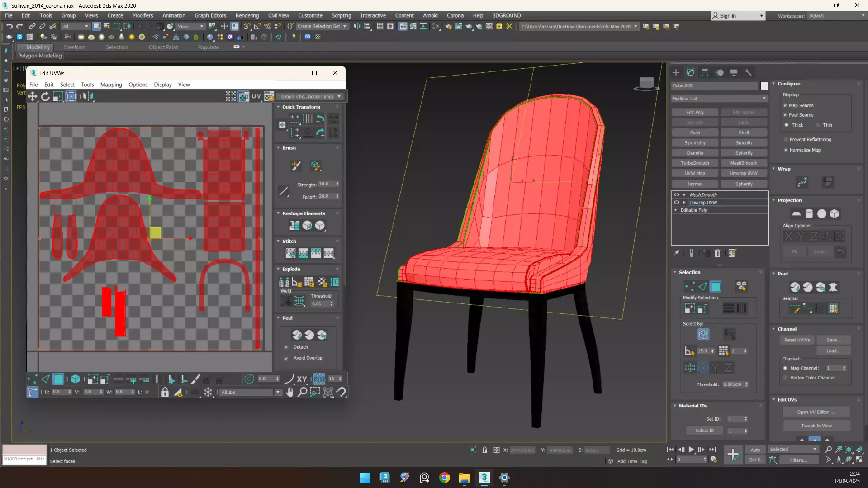Hide the MeshSmooth modifier with eye icon
Image resolution: width=868 pixels, height=488 pixels.
tap(677, 195)
